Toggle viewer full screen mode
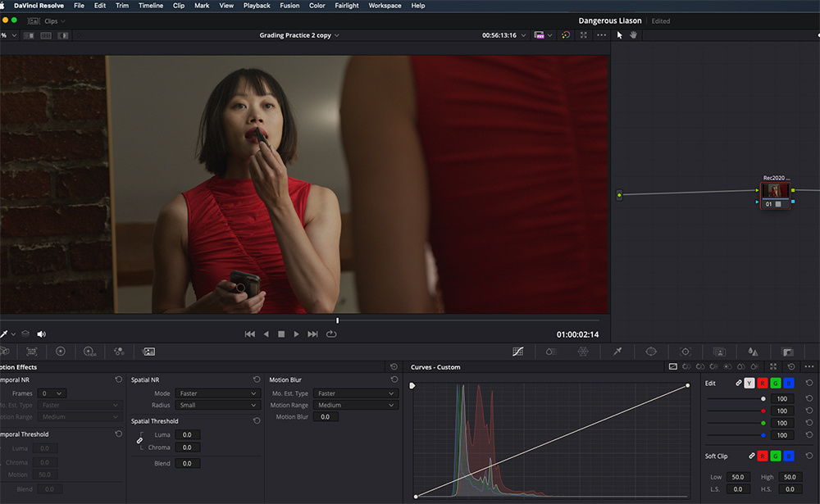Screen dimensions: 820x504 pos(584,35)
